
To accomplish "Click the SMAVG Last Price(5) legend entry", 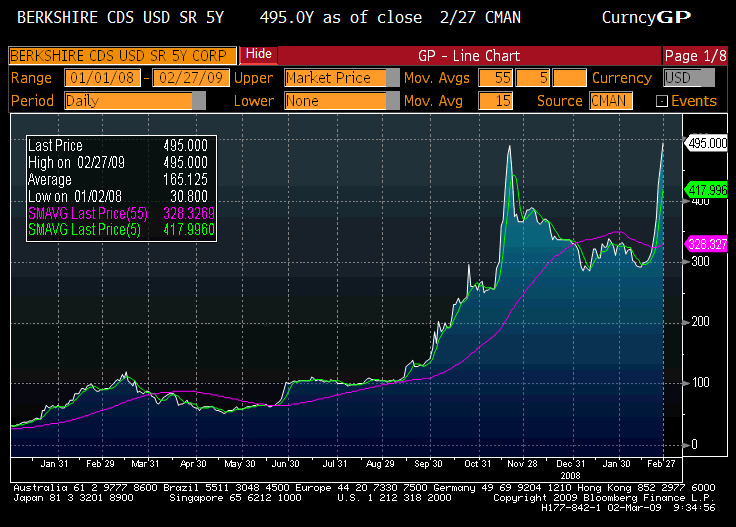I will (121, 229).
